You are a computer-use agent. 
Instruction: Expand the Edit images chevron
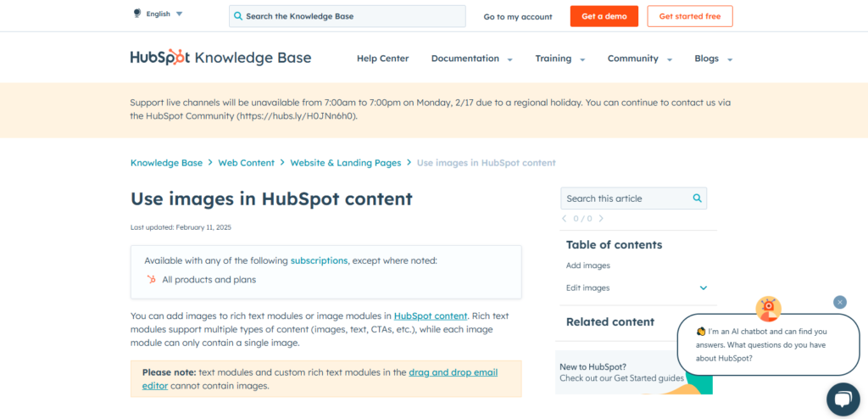(x=703, y=288)
